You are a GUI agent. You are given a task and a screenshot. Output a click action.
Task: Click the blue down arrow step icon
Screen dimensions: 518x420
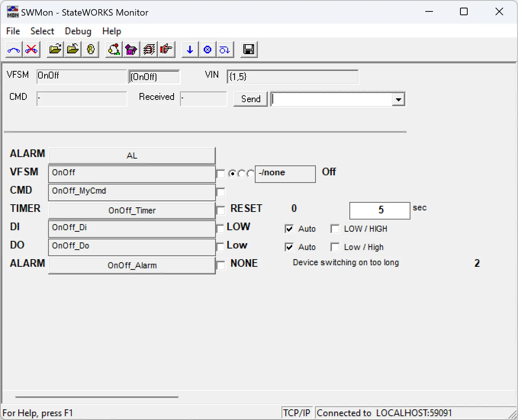coord(190,50)
